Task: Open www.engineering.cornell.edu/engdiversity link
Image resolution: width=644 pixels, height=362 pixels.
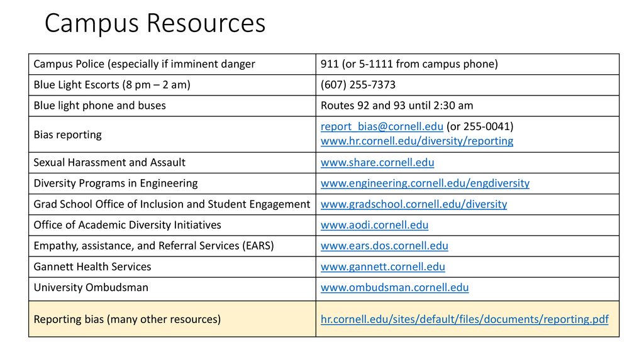Action: [425, 183]
